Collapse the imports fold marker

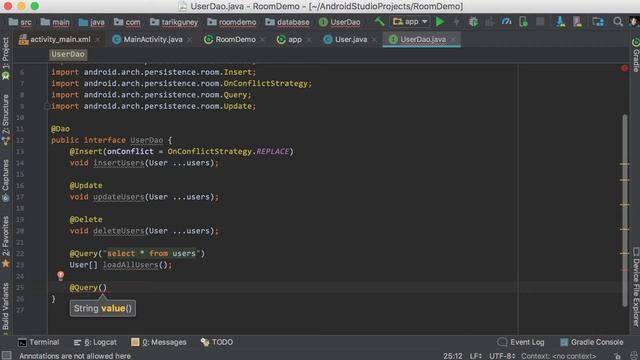coord(46,106)
